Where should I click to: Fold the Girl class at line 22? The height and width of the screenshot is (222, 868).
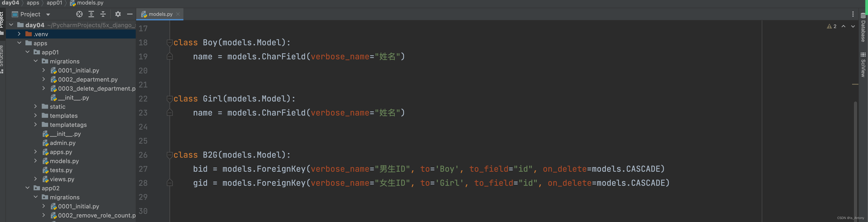(x=170, y=99)
